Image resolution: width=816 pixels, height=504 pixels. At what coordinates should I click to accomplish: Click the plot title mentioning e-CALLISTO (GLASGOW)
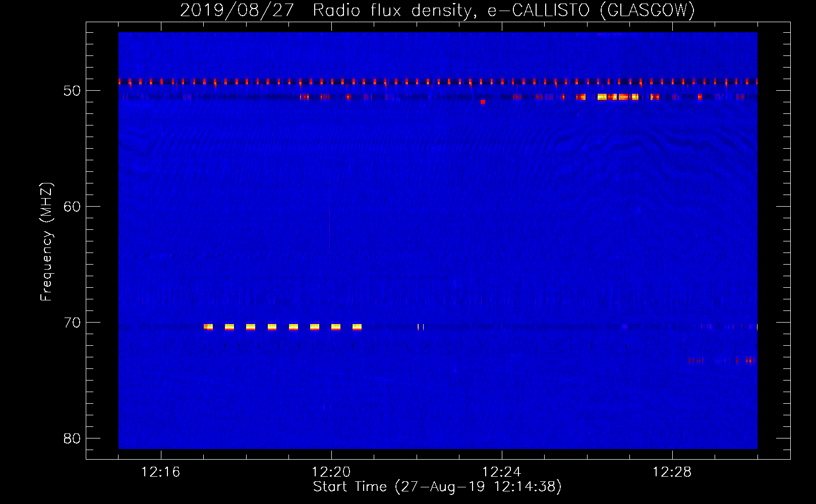437,10
